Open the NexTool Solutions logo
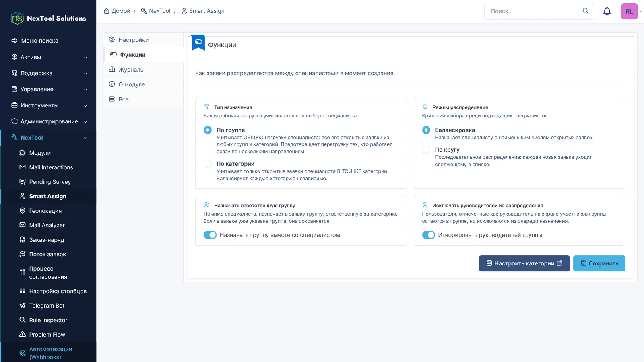 [48, 18]
